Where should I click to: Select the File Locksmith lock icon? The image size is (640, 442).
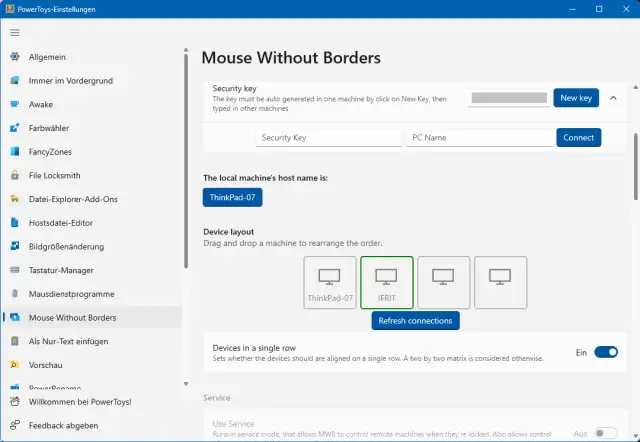click(x=15, y=175)
